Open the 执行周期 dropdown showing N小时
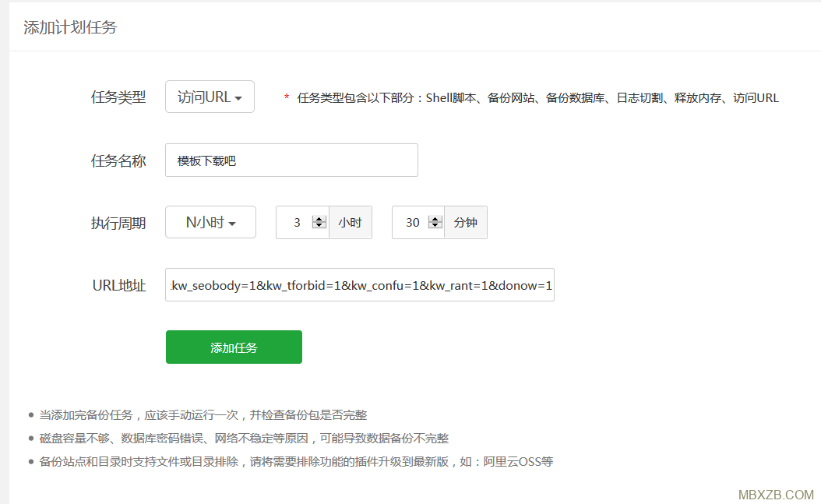The image size is (821, 504). pos(210,223)
